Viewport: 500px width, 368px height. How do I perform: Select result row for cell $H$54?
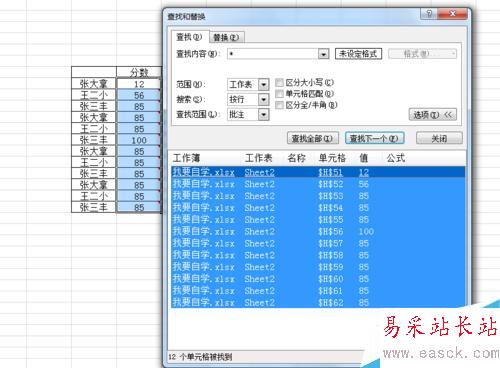pyautogui.click(x=318, y=208)
